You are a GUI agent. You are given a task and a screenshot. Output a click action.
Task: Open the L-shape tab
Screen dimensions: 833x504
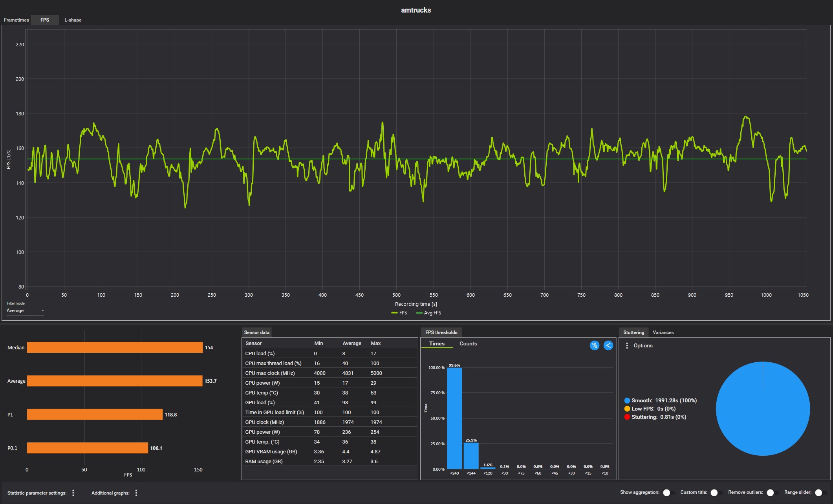(73, 20)
